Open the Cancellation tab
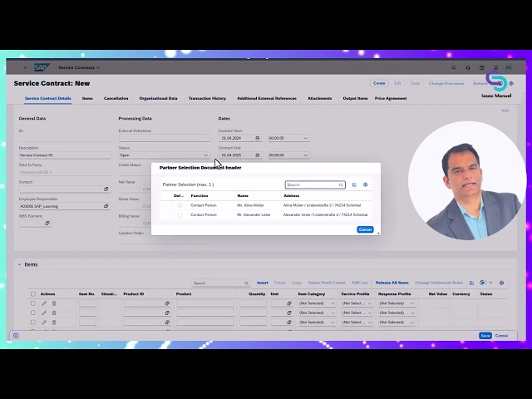 (116, 98)
